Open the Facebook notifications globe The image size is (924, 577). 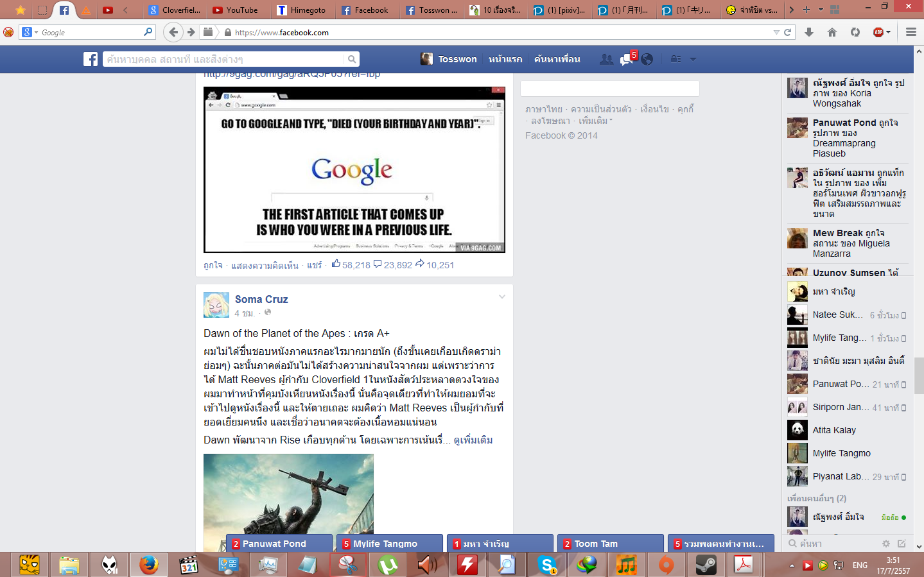(x=647, y=59)
